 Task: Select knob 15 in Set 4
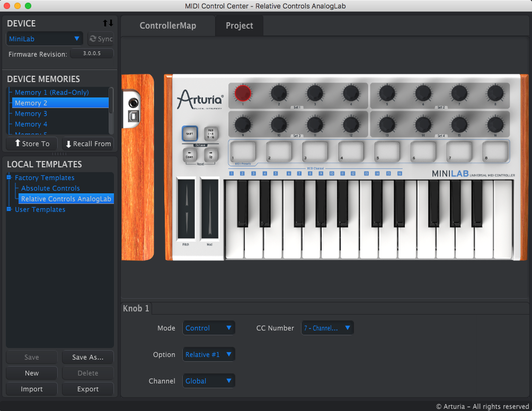pyautogui.click(x=459, y=124)
